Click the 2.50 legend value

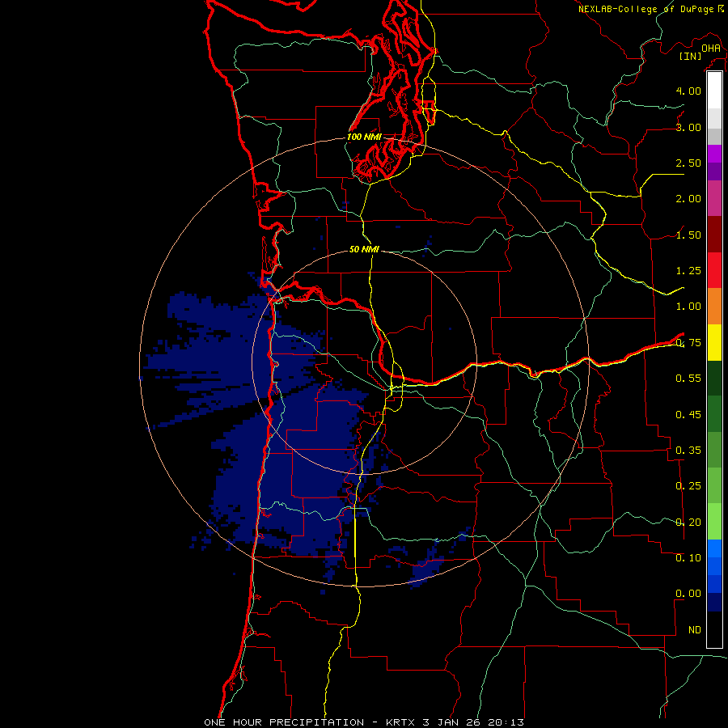click(688, 163)
